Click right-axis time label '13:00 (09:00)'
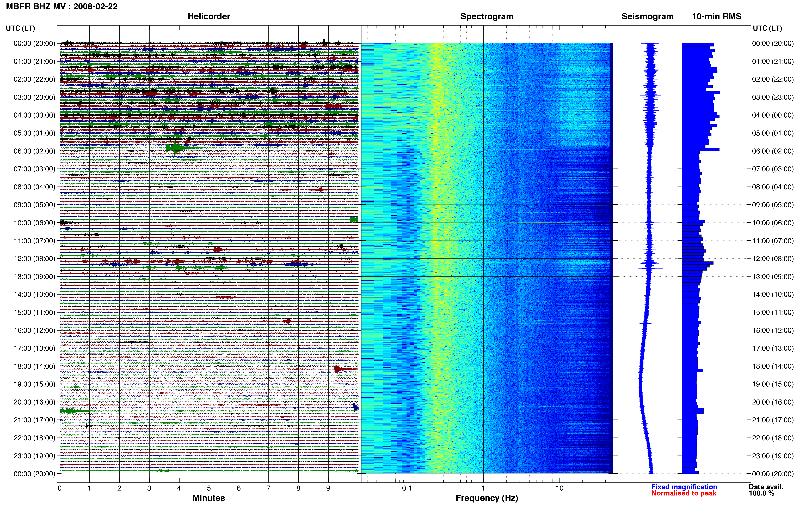The height and width of the screenshot is (508, 812). (773, 277)
